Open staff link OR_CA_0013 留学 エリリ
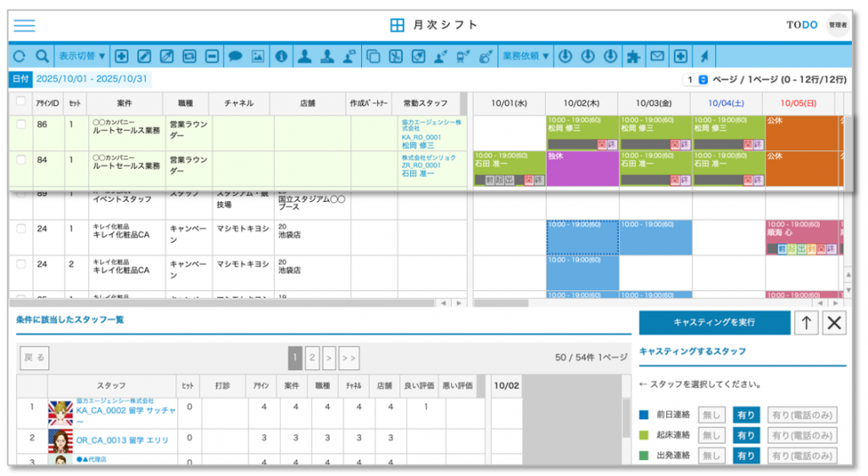 pyautogui.click(x=121, y=440)
